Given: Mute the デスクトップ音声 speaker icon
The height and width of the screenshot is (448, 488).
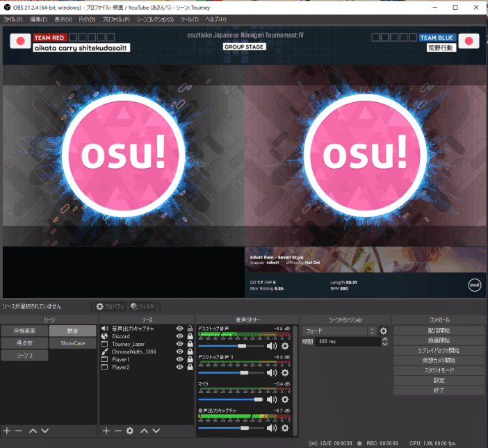Looking at the screenshot, I should click(272, 346).
